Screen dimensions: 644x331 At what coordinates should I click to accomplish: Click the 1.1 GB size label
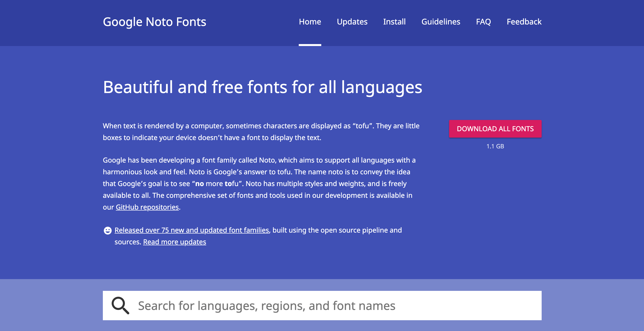tap(495, 146)
